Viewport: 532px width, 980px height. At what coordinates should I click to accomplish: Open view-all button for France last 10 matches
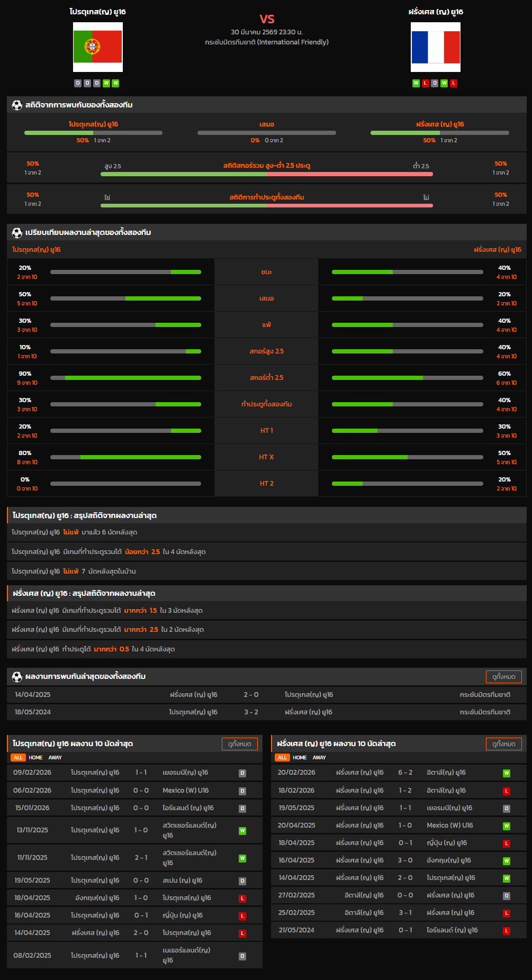(x=503, y=744)
